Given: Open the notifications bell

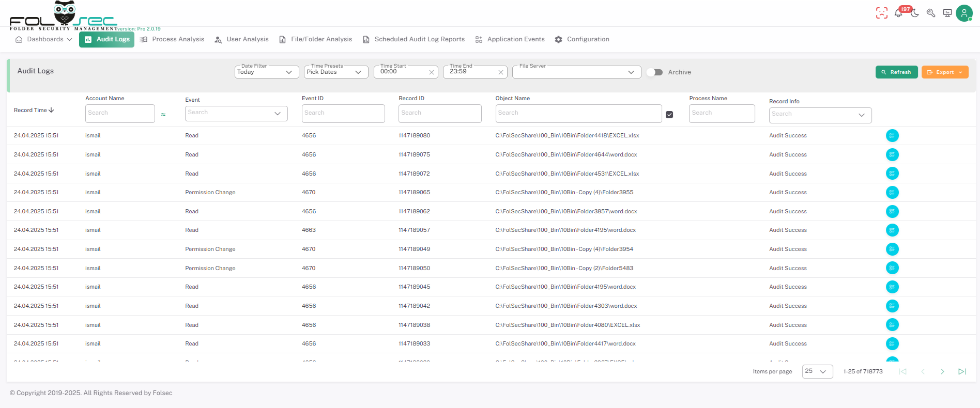Looking at the screenshot, I should [898, 13].
